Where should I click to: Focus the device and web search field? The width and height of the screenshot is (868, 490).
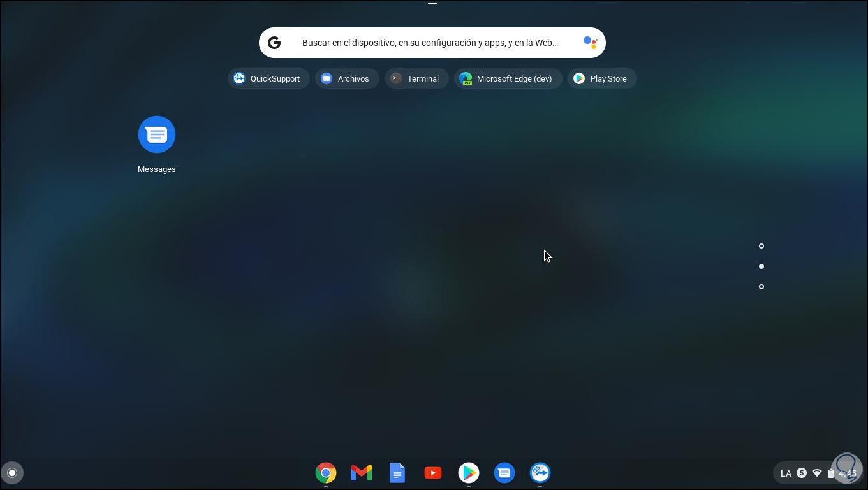tap(432, 43)
